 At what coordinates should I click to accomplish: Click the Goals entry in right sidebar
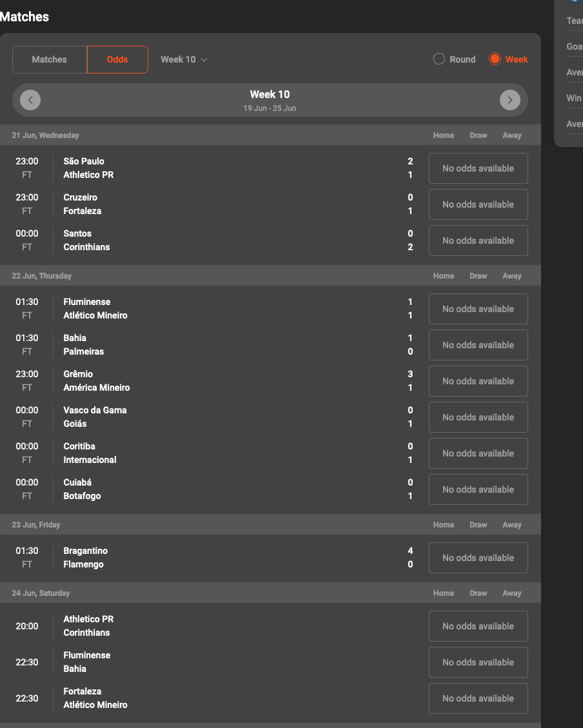573,46
